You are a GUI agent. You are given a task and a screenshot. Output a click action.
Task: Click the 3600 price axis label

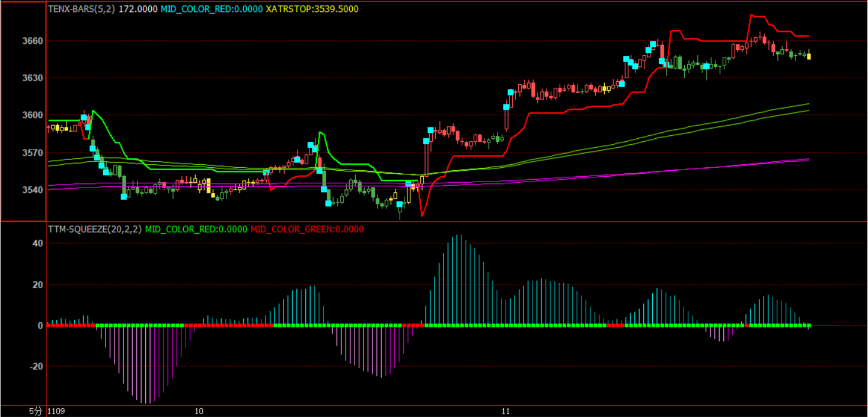[x=33, y=115]
